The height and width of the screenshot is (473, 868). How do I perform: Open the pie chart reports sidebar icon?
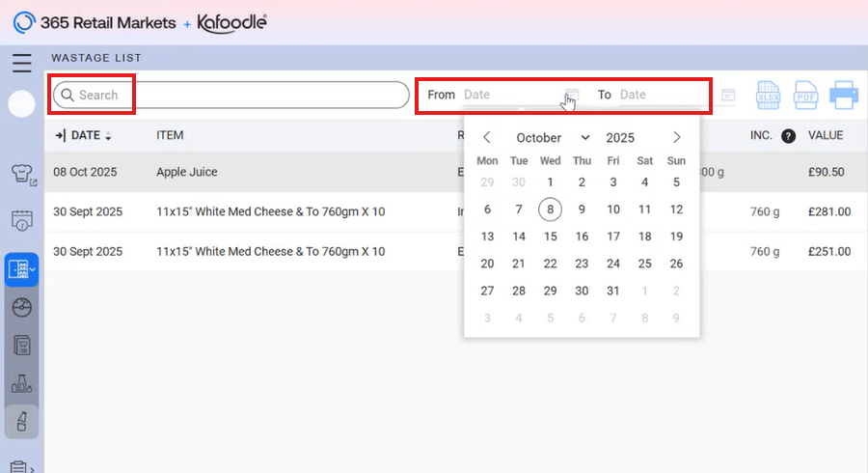coord(21,307)
